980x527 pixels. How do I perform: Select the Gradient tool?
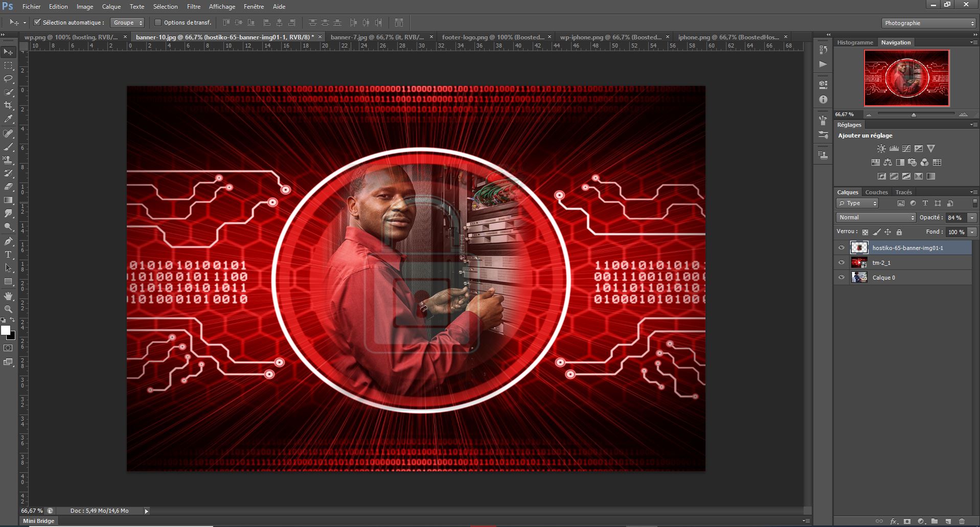8,200
